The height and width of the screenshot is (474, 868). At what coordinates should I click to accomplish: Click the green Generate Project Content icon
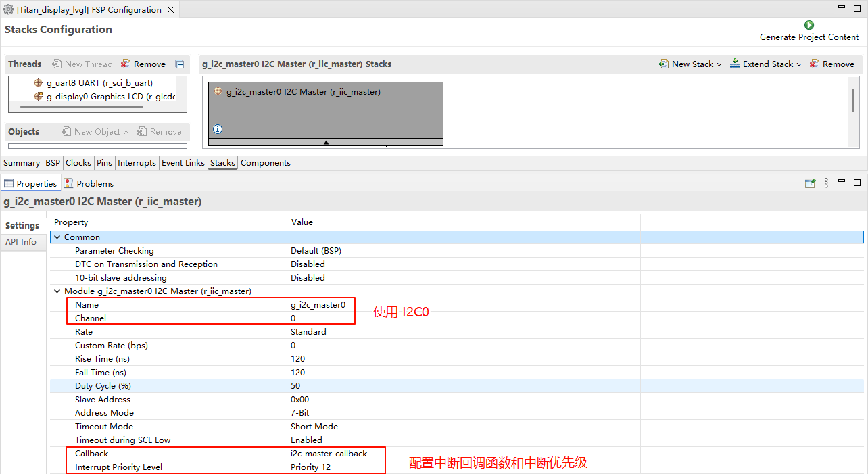pos(809,25)
